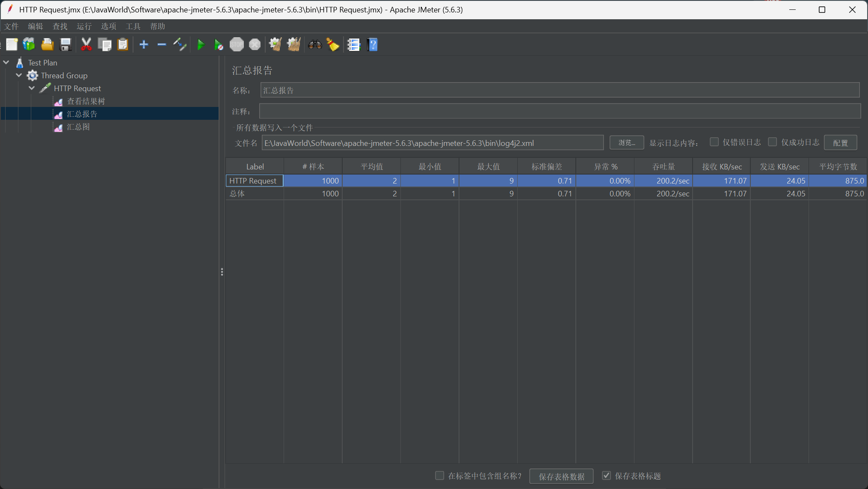Click the 文件名 path input field
This screenshot has height=489, width=868.
pos(432,143)
